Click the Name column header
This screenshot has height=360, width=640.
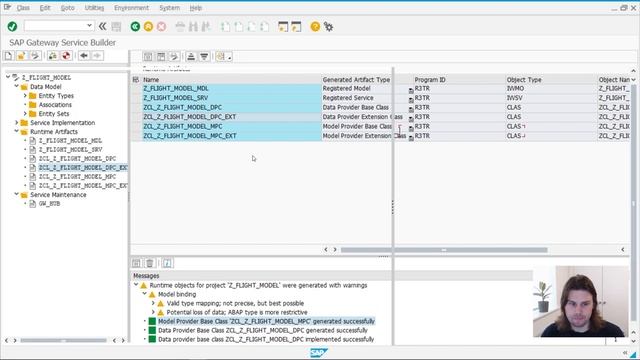click(x=232, y=80)
